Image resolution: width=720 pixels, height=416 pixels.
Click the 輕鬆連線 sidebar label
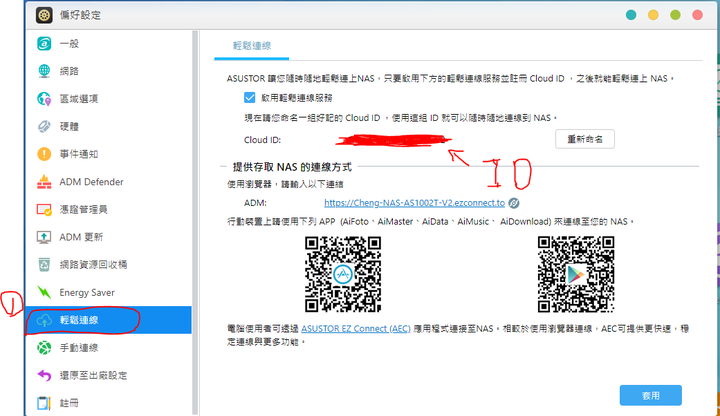pyautogui.click(x=79, y=320)
